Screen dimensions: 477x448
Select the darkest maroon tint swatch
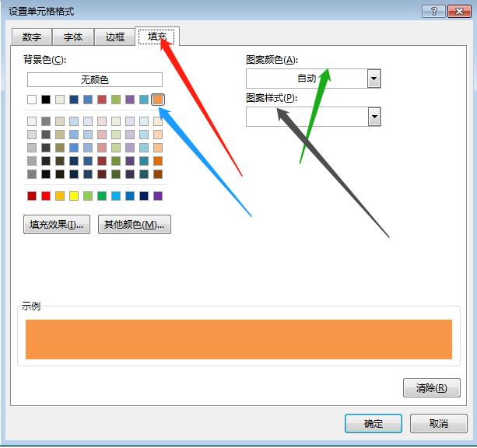point(102,174)
